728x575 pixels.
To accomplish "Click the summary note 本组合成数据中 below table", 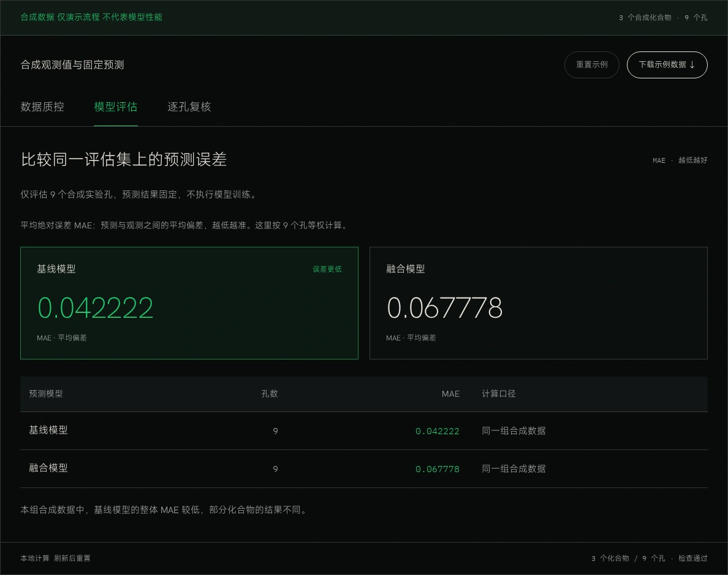I will (164, 509).
